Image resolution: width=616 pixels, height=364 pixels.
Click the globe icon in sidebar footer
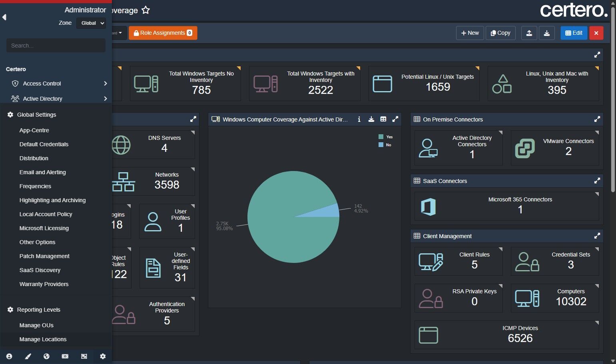47,356
